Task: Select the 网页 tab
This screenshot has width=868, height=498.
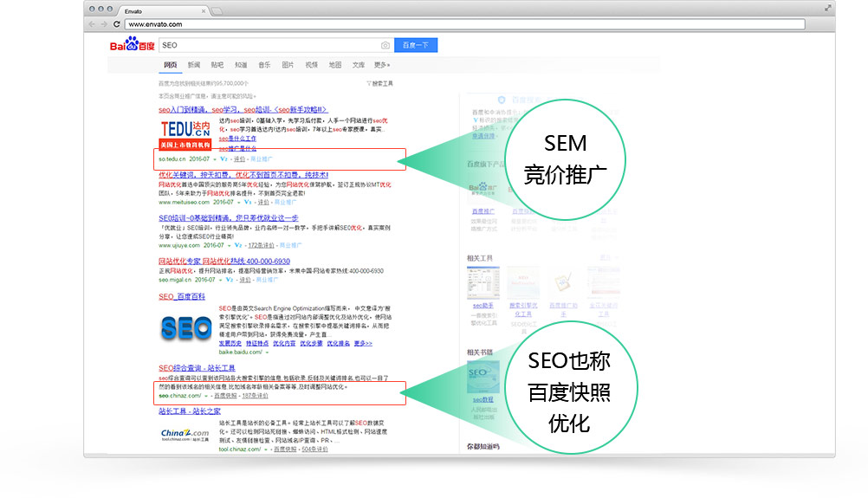Action: click(x=171, y=65)
